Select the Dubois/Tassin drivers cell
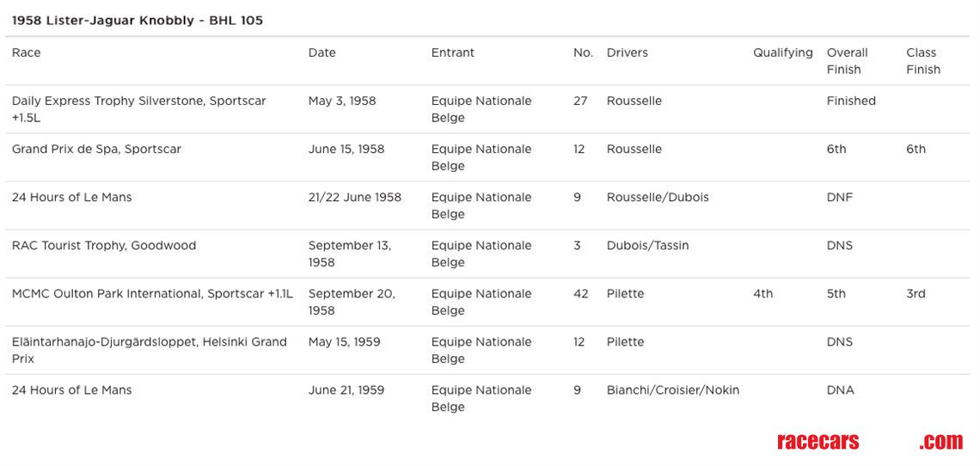980x466 pixels. click(647, 245)
